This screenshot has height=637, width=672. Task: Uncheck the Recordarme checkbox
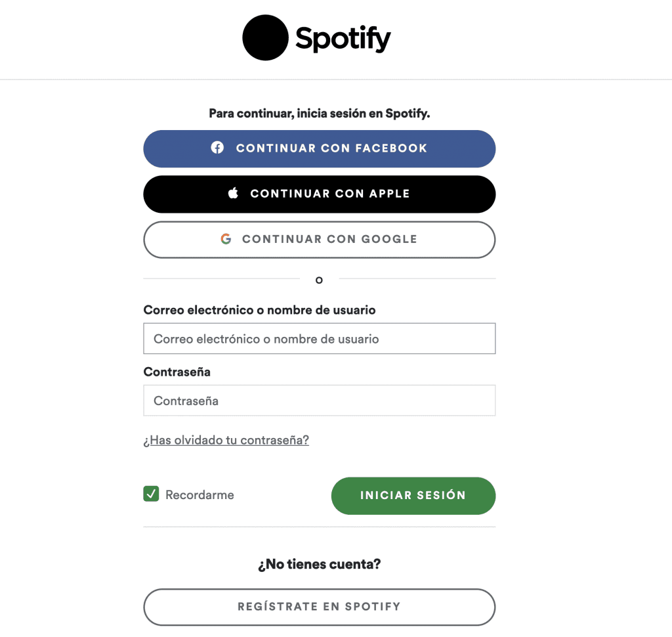click(152, 494)
